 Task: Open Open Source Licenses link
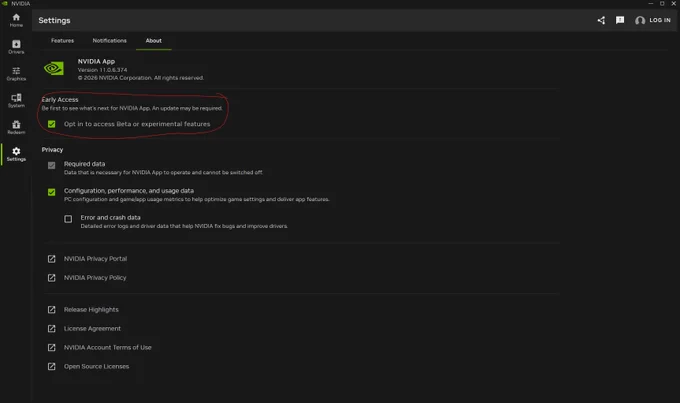pyautogui.click(x=96, y=367)
